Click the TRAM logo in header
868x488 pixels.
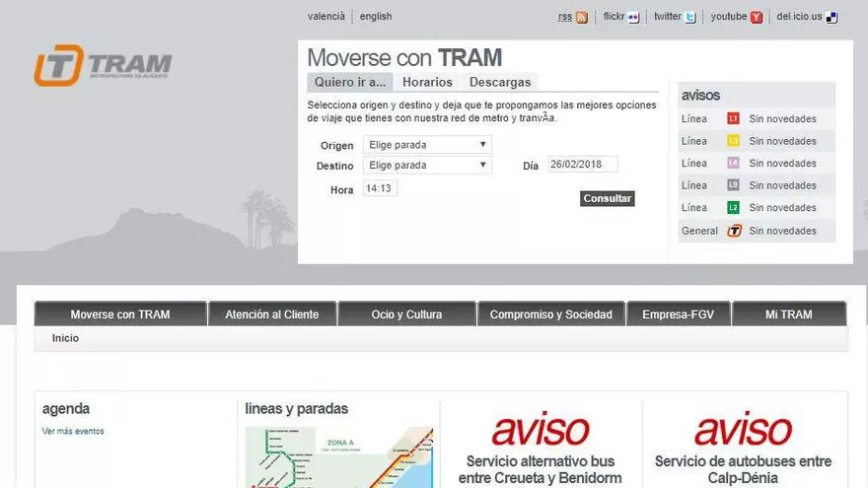(x=104, y=65)
